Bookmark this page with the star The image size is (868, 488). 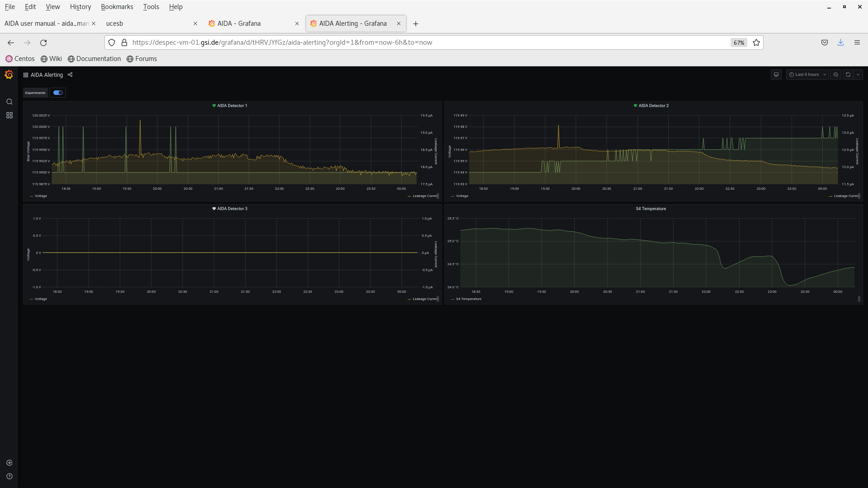(x=756, y=42)
